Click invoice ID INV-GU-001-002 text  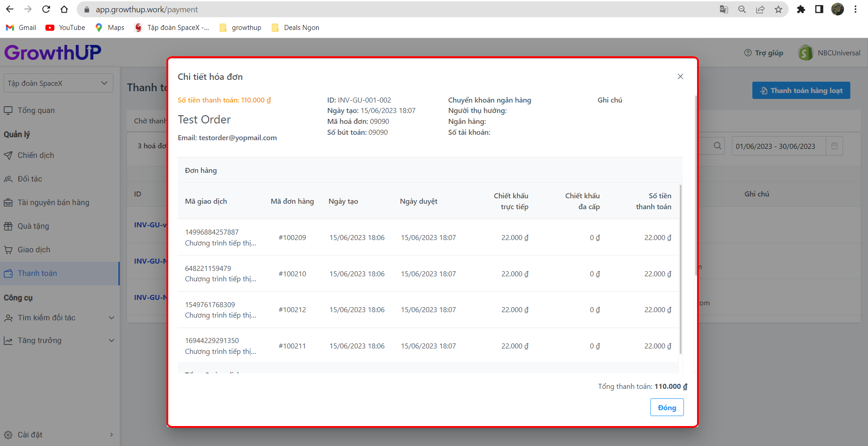pyautogui.click(x=364, y=100)
